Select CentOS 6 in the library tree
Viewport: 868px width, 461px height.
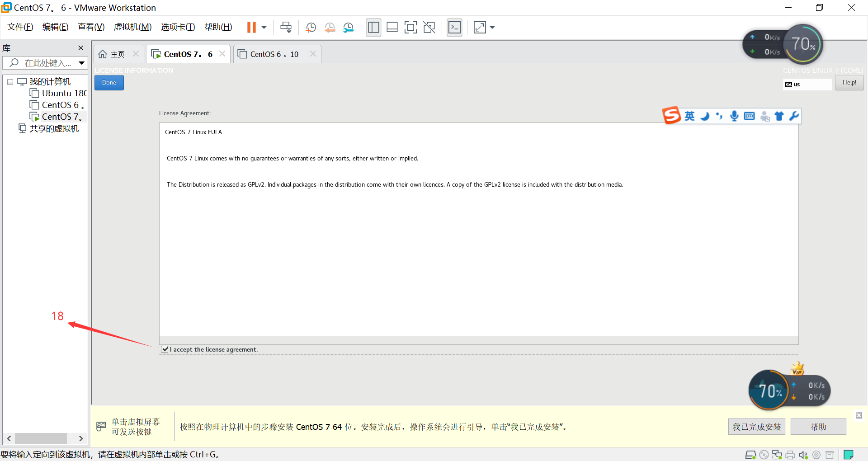click(x=57, y=105)
